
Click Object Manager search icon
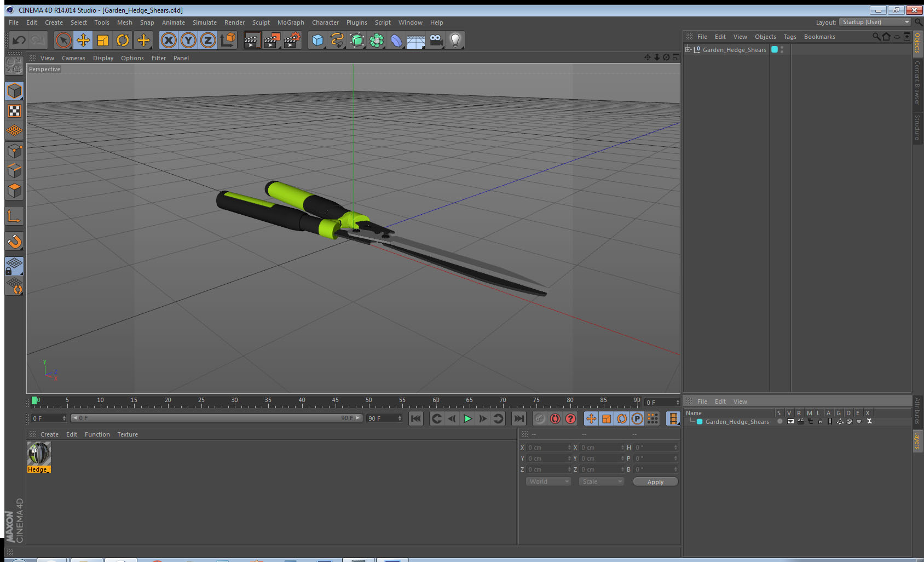pos(876,37)
